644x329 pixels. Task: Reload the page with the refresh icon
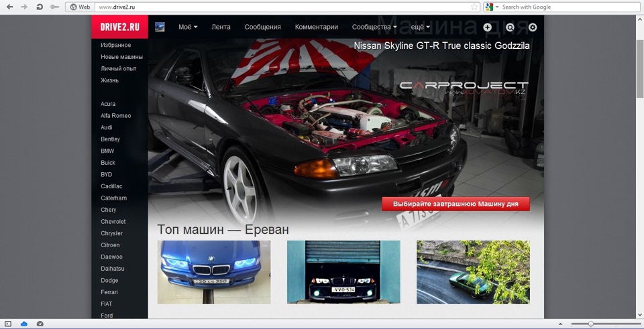[40, 7]
